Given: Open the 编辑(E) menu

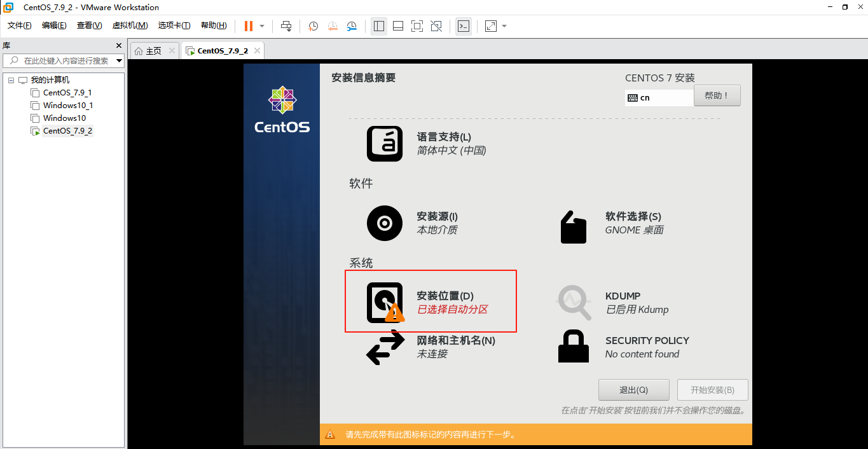Looking at the screenshot, I should (54, 25).
